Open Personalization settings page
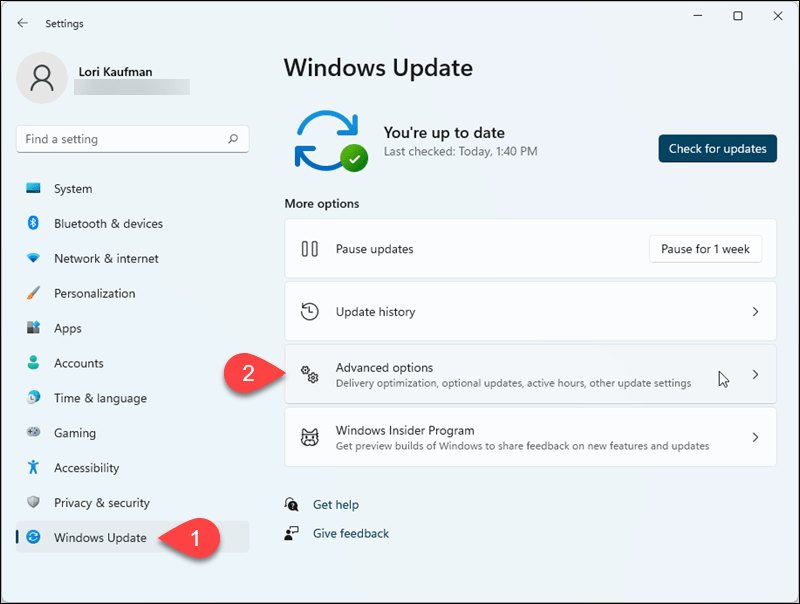This screenshot has height=604, width=800. click(x=133, y=293)
